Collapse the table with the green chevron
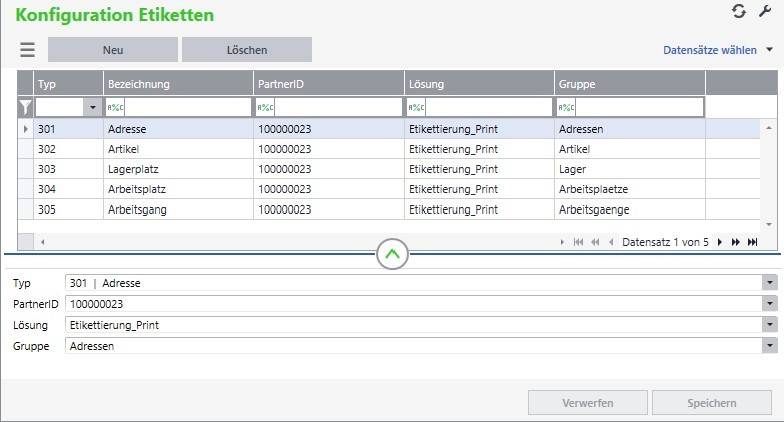Screen dimensions: 784x422 pyautogui.click(x=392, y=255)
